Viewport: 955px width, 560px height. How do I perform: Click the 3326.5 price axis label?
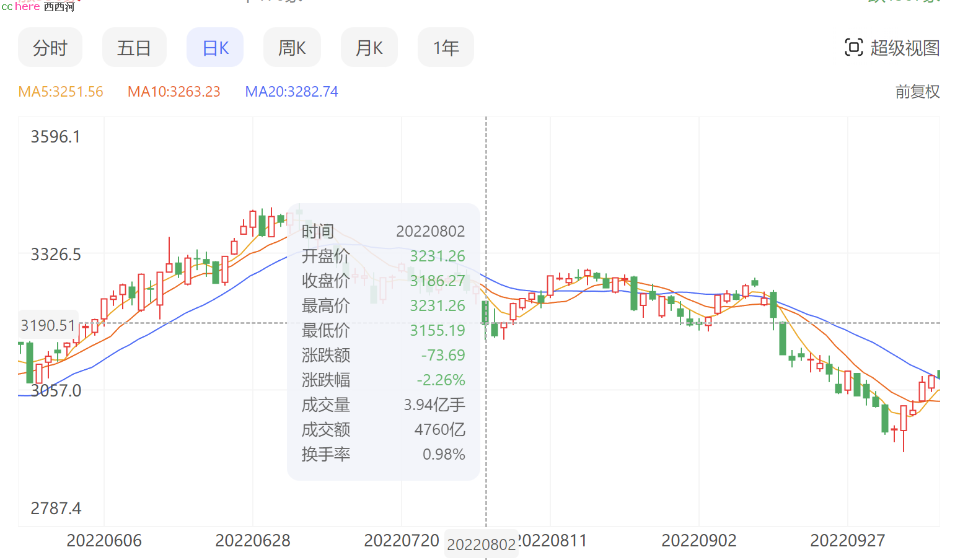click(56, 255)
